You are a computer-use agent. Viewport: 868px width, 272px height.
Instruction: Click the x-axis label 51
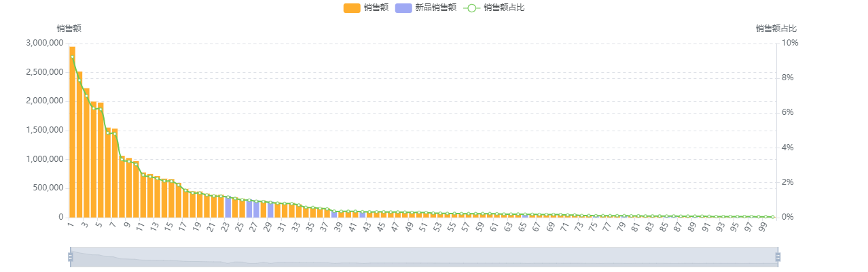click(424, 226)
